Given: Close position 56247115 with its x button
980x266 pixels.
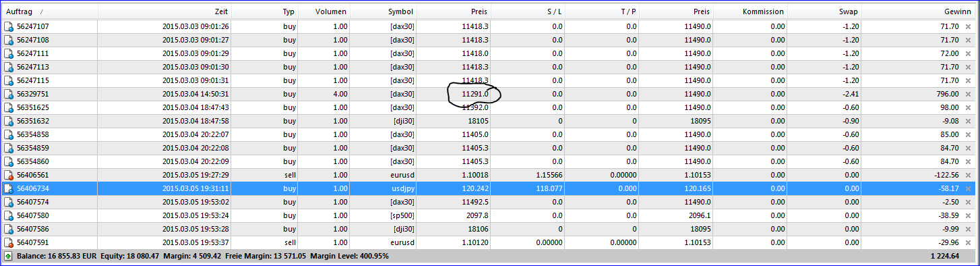Looking at the screenshot, I should 969,80.
